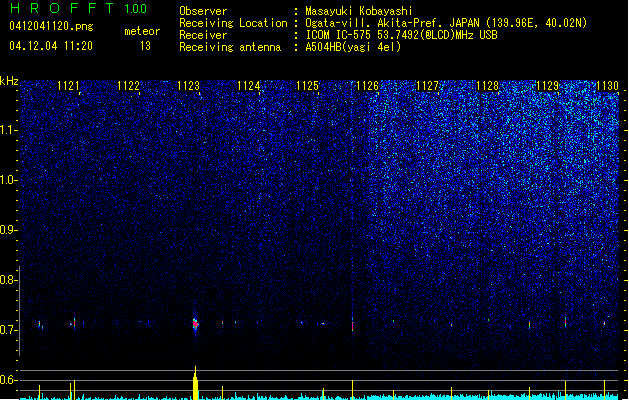Click the 'meteor' count label

142,31
